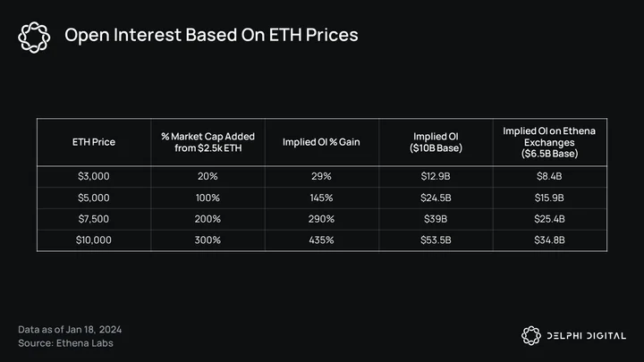Click the 'Implied OI on Ethena Exchanges' header
The height and width of the screenshot is (362, 644).
click(549, 142)
